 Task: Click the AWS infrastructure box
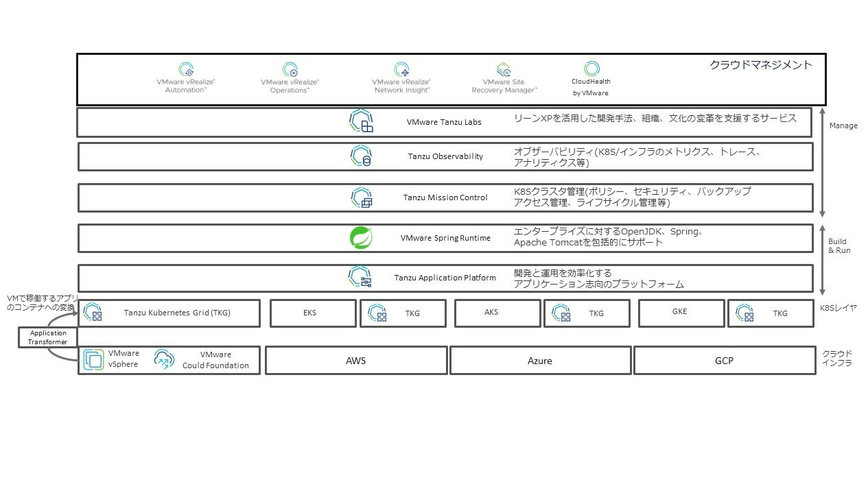click(x=356, y=360)
